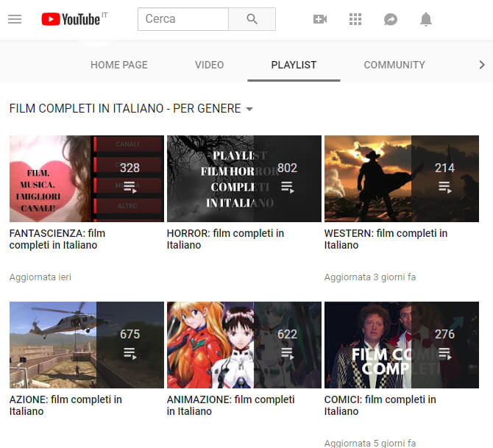Open the messages share bubble icon
Image resolution: width=493 pixels, height=448 pixels.
pyautogui.click(x=391, y=19)
